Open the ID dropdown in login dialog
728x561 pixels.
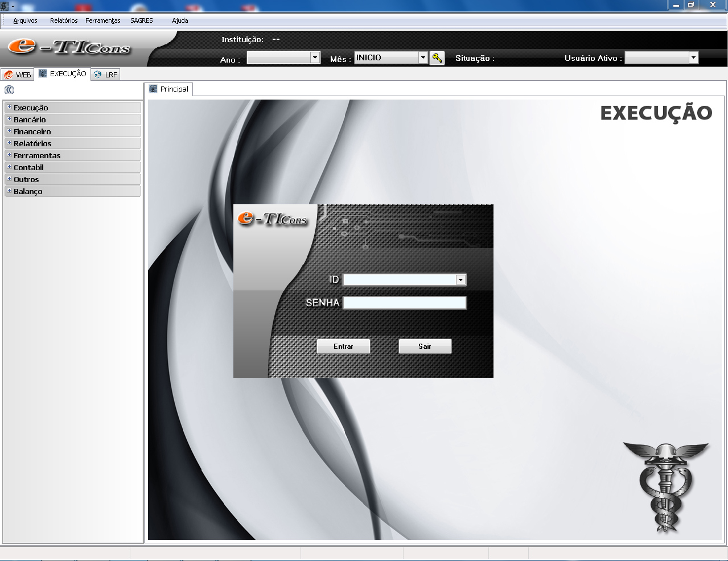(x=460, y=280)
